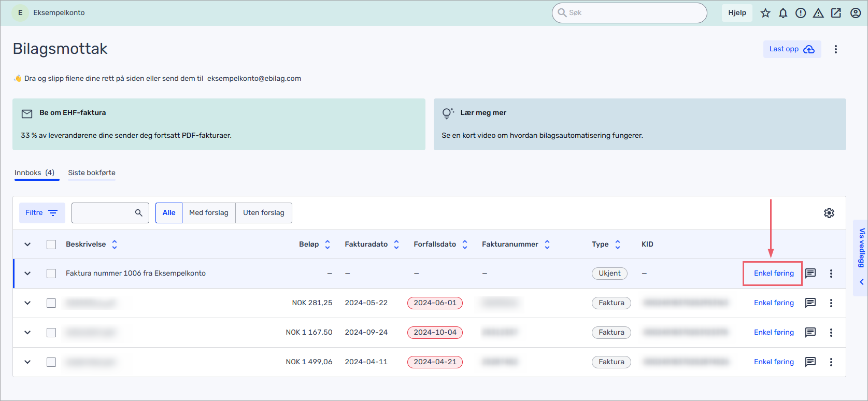The width and height of the screenshot is (868, 401).
Task: Open more menu in NOK 1 499,06 row
Action: (x=831, y=362)
